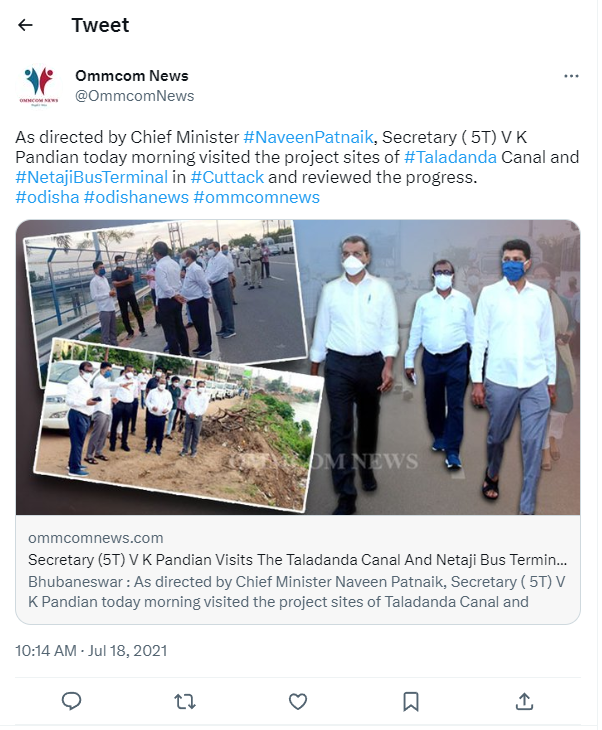Click the reply speech bubble icon
602x730 pixels.
click(x=71, y=701)
